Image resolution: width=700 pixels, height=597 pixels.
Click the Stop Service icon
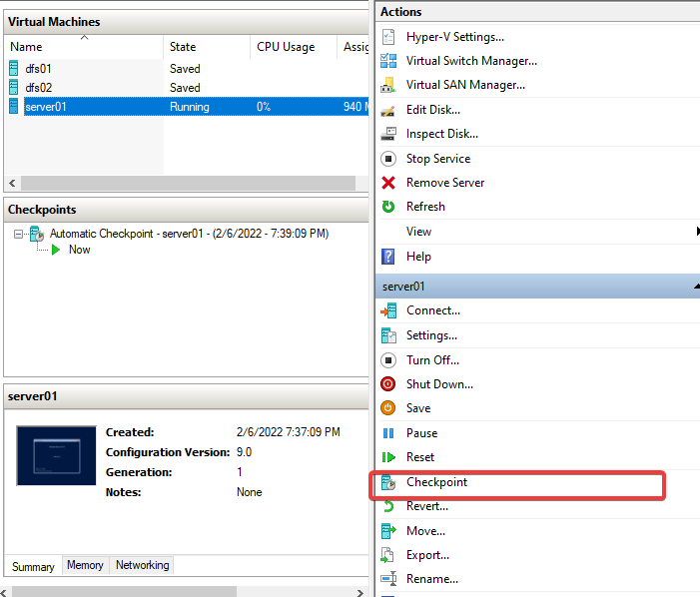click(x=388, y=159)
